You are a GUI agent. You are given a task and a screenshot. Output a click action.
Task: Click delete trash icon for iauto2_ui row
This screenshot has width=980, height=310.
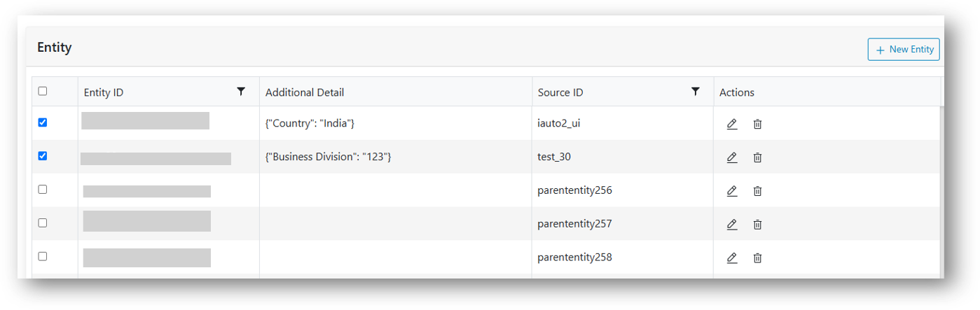[757, 124]
